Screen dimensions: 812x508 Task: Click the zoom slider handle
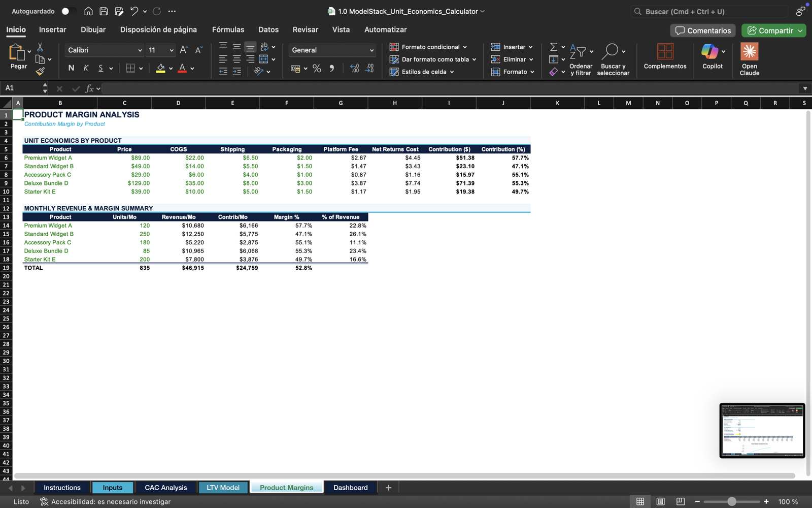point(731,501)
